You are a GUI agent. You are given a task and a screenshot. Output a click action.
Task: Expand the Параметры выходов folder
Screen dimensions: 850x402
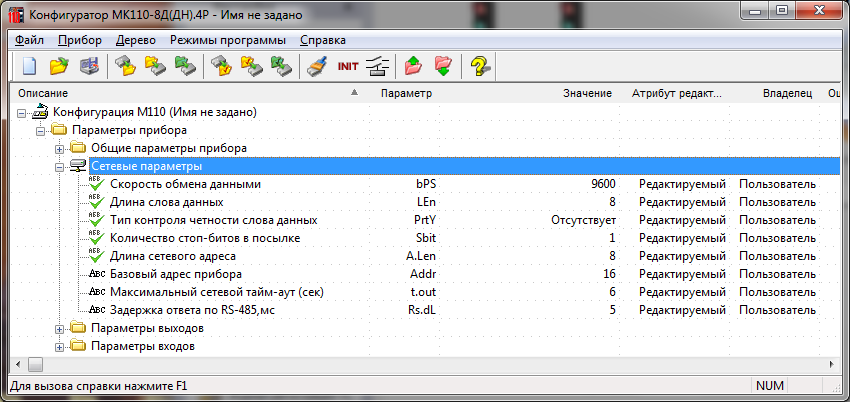pos(59,328)
